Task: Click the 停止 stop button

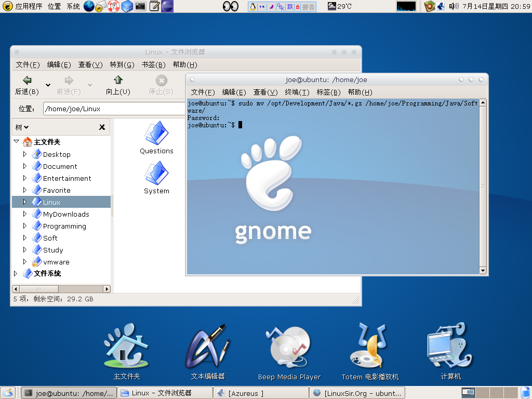Action: [x=161, y=85]
